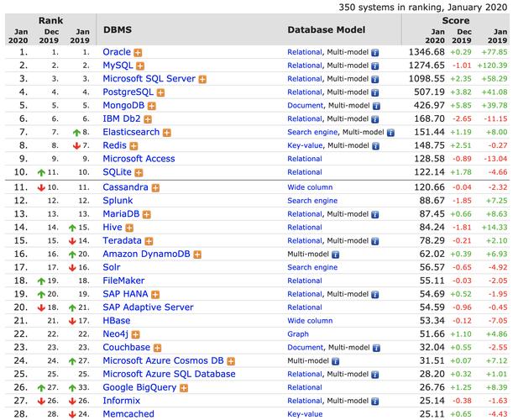Screen dimensions: 518x420
Task: Select MySQL's score value 1274.65
Action: (426, 66)
